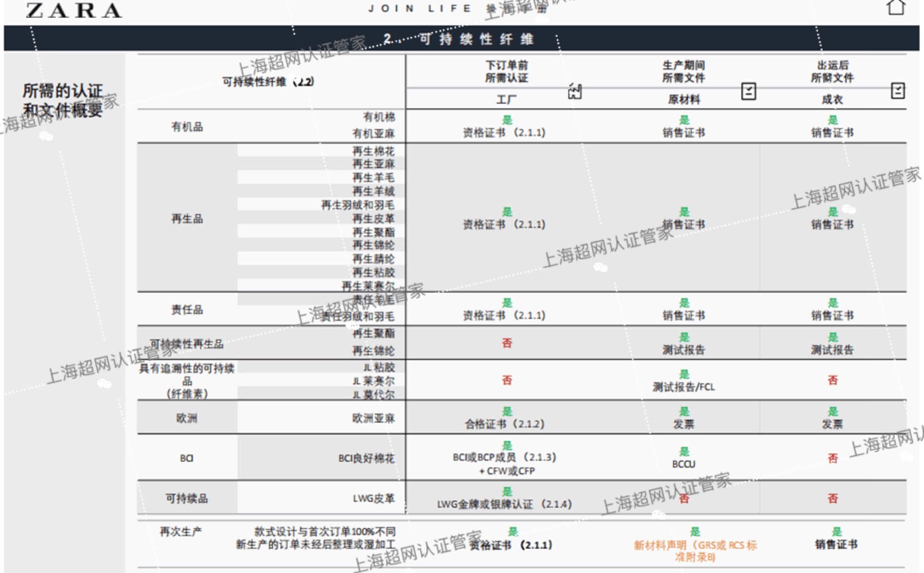Click the 新生产的订单未经后整理或湿加工 condition text
Viewport: 924px width, 573px height.
pyautogui.click(x=316, y=544)
